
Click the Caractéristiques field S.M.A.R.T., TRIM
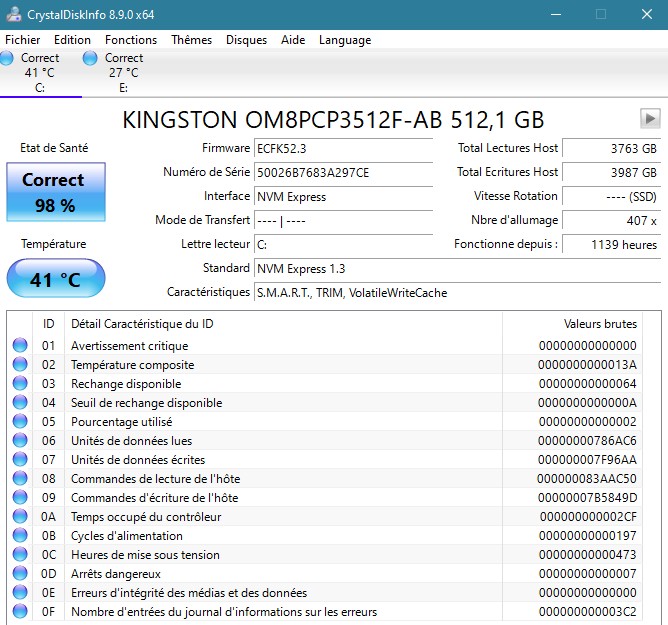click(x=458, y=293)
